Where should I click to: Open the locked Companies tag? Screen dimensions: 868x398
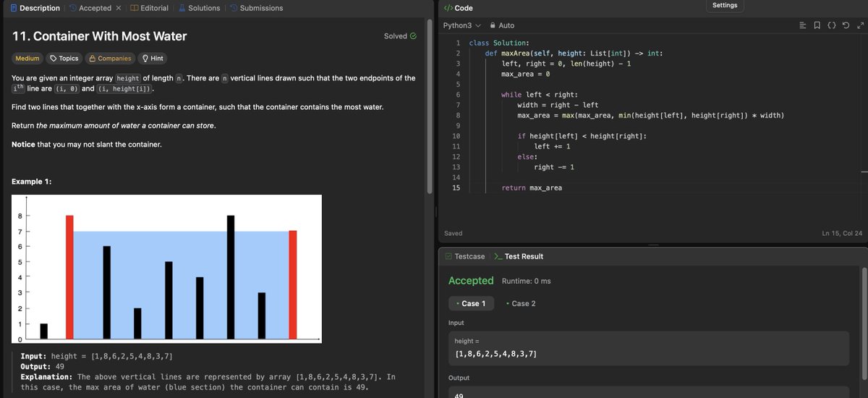(x=110, y=59)
